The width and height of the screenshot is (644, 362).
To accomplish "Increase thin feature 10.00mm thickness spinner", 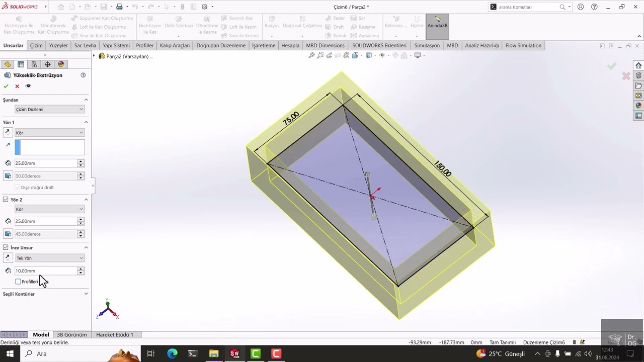I will 80,269.
